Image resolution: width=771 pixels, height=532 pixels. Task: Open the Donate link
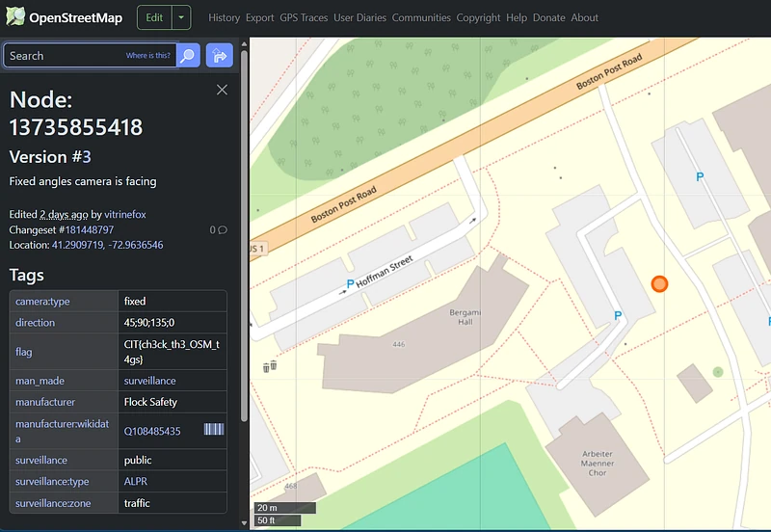(548, 17)
